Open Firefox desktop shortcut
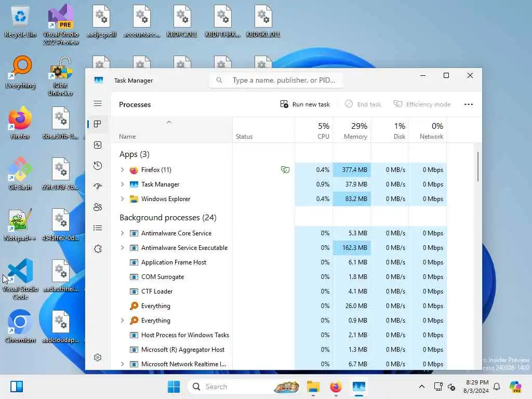532x399 pixels. [x=20, y=123]
